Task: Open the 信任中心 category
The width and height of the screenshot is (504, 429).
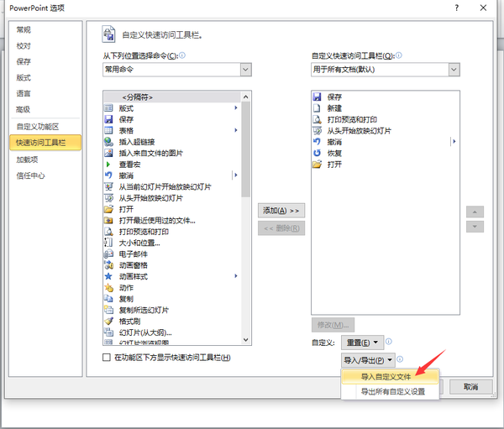Action: [30, 175]
